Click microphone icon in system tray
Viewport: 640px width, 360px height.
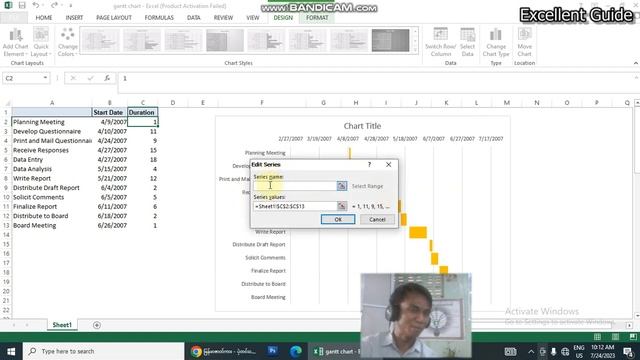pos(553,351)
